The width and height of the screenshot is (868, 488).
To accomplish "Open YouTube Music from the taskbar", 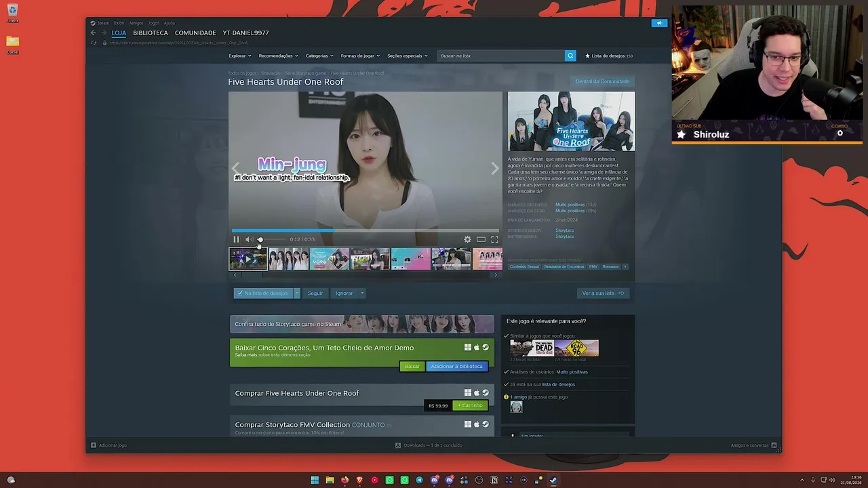I will (374, 480).
